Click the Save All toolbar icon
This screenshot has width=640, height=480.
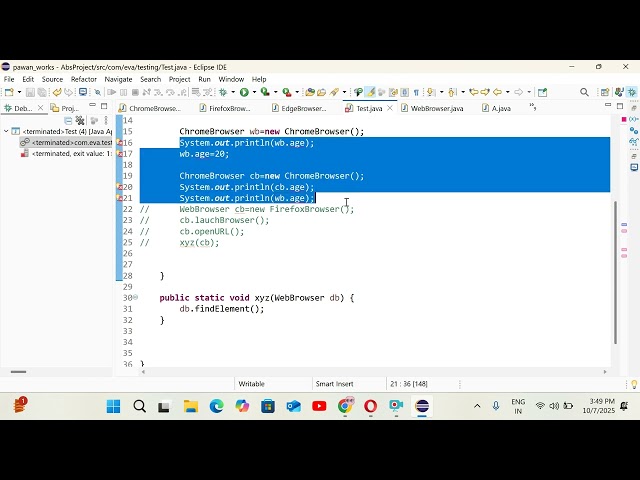[x=42, y=92]
